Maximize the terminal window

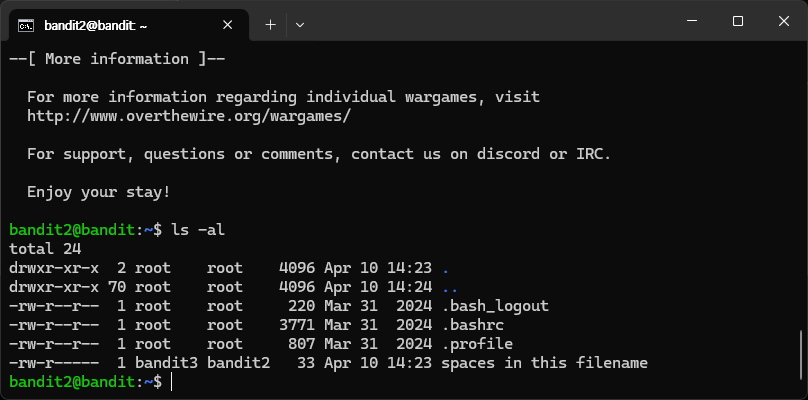738,21
